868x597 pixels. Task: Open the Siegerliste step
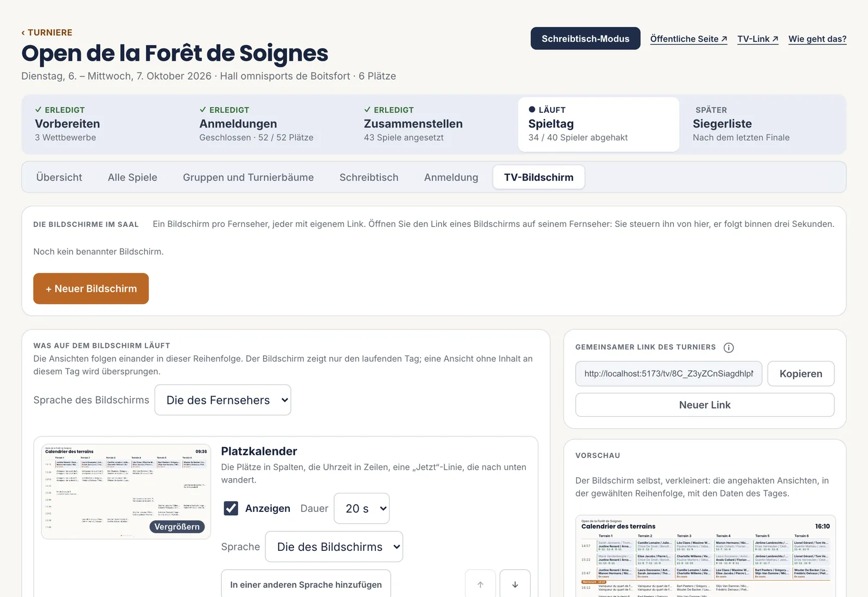tap(763, 124)
